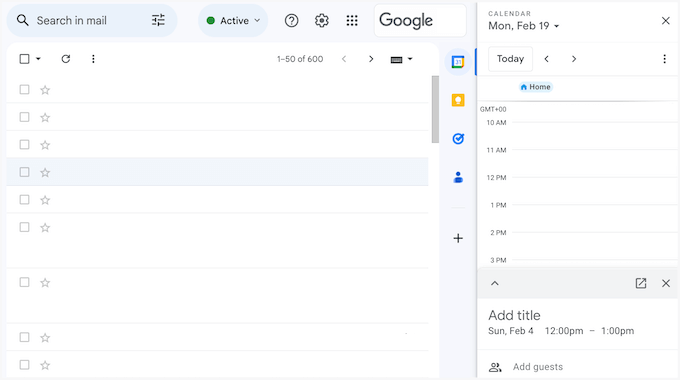
Task: Open the Google apps grid
Action: [x=352, y=20]
